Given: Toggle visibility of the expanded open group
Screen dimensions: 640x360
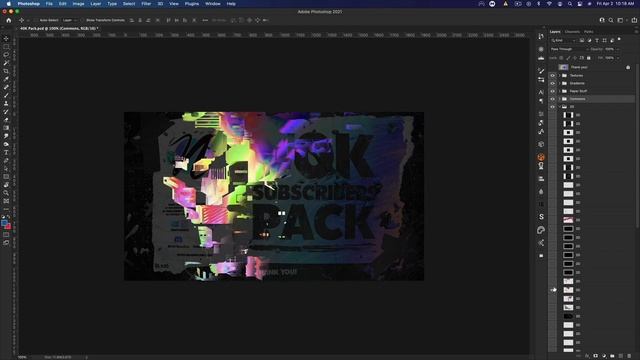Looking at the screenshot, I should click(552, 107).
